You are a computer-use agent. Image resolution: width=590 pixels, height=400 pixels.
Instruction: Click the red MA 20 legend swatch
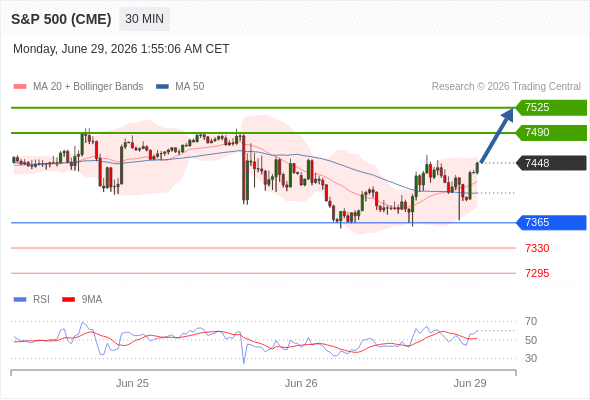coord(20,87)
